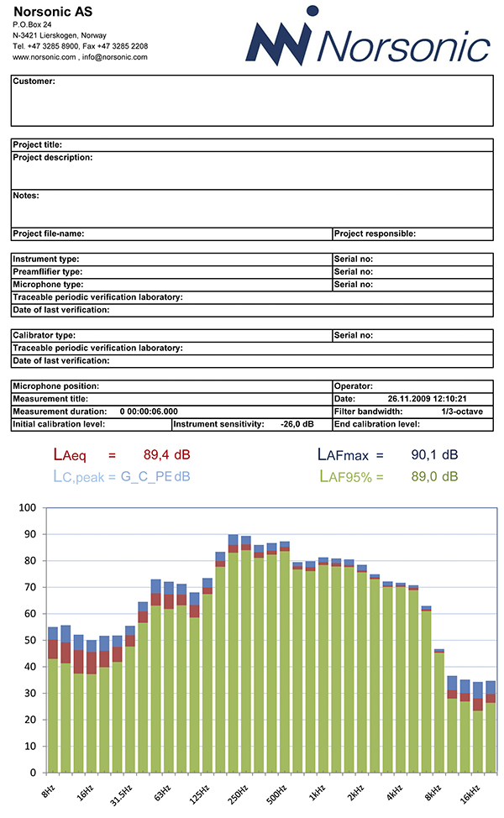
Task: Click the 'Operator:' field
Action: coord(413,386)
